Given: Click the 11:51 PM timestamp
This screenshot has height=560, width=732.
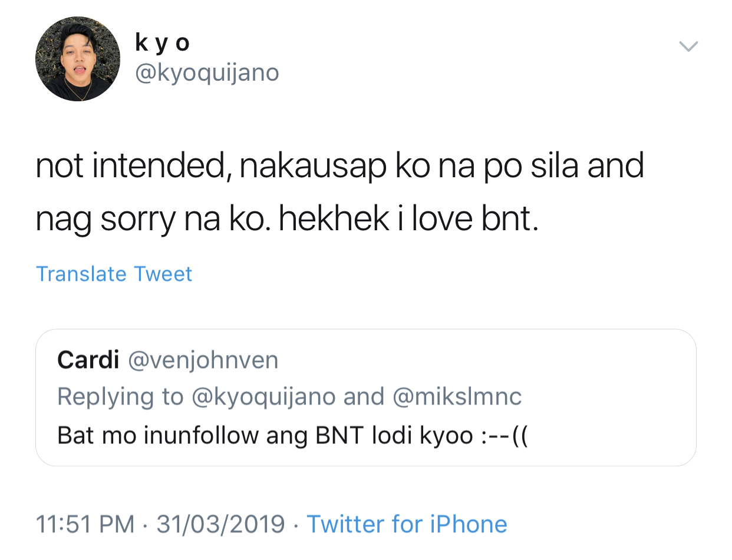Looking at the screenshot, I should [85, 524].
